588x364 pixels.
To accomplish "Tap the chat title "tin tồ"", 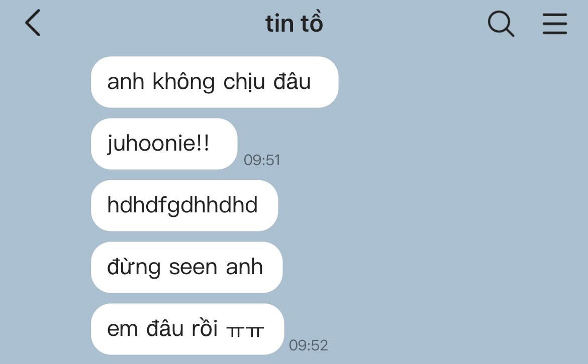I will [294, 23].
